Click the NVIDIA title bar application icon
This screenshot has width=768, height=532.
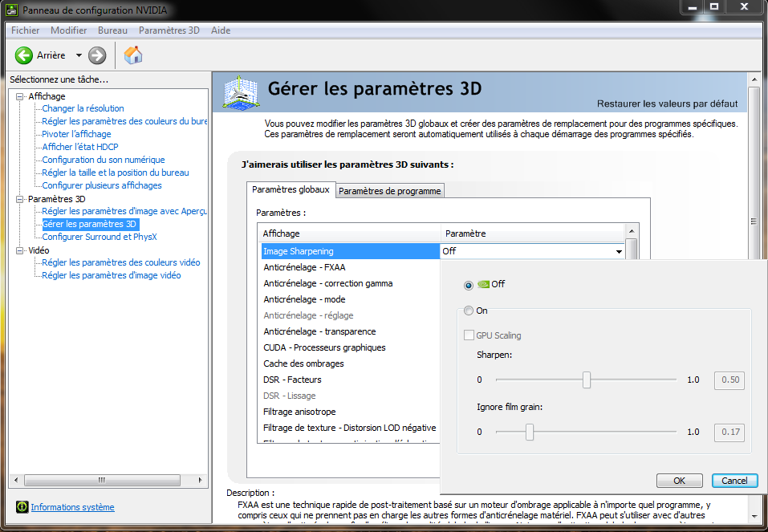click(11, 10)
